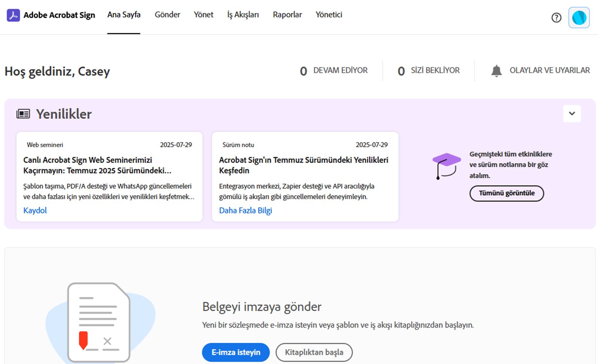Collapse the Yenilikler panel with chevron

tap(572, 113)
